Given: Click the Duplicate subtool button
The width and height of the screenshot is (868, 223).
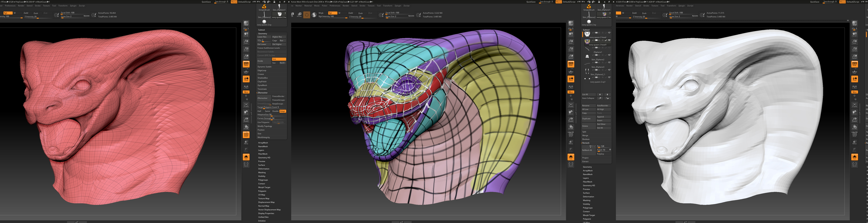Looking at the screenshot, I should tap(588, 118).
